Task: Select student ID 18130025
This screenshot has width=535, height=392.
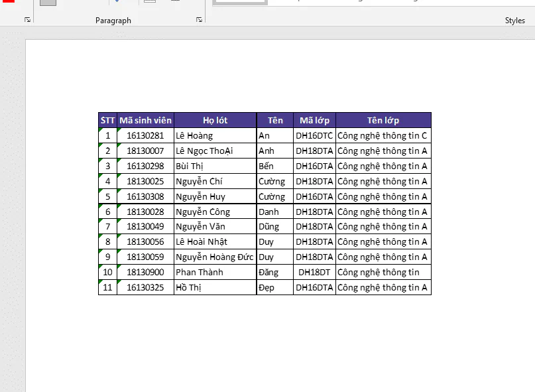Action: [x=145, y=181]
